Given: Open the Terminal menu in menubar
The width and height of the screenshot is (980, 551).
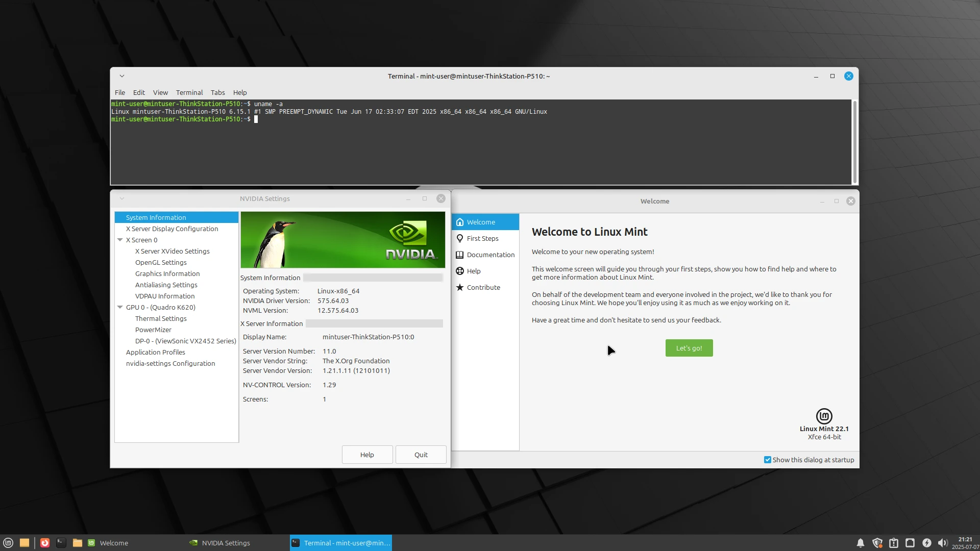Looking at the screenshot, I should click(189, 92).
